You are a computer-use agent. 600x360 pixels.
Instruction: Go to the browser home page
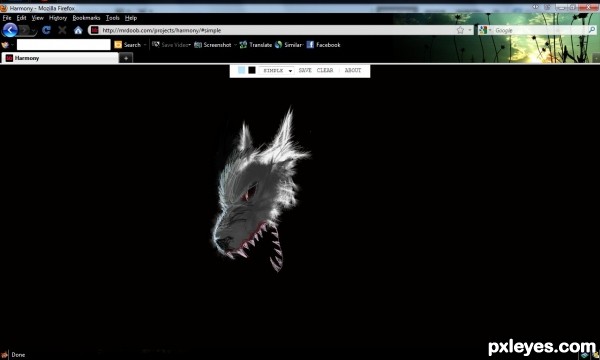(78, 30)
